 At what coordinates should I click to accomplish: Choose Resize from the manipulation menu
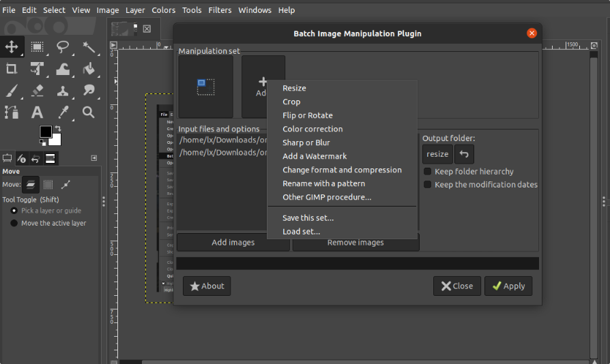tap(343, 88)
